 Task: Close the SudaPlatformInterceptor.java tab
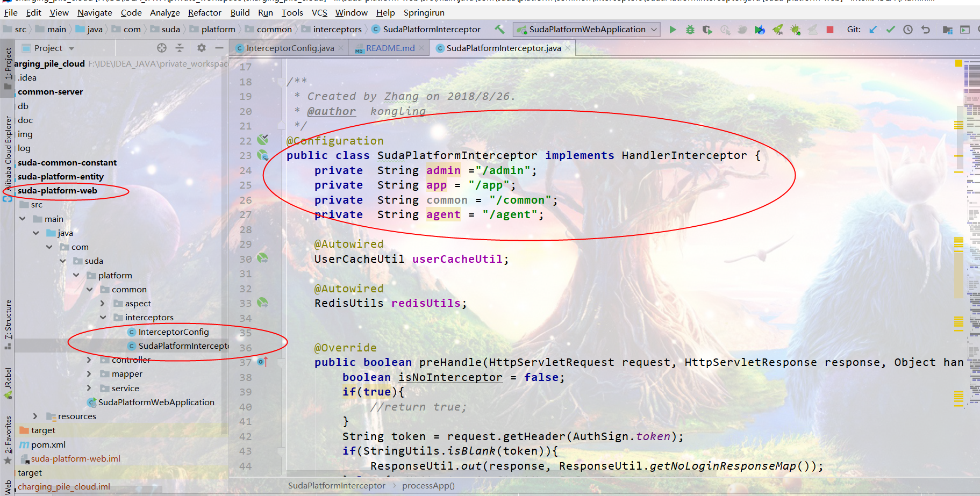[x=568, y=48]
